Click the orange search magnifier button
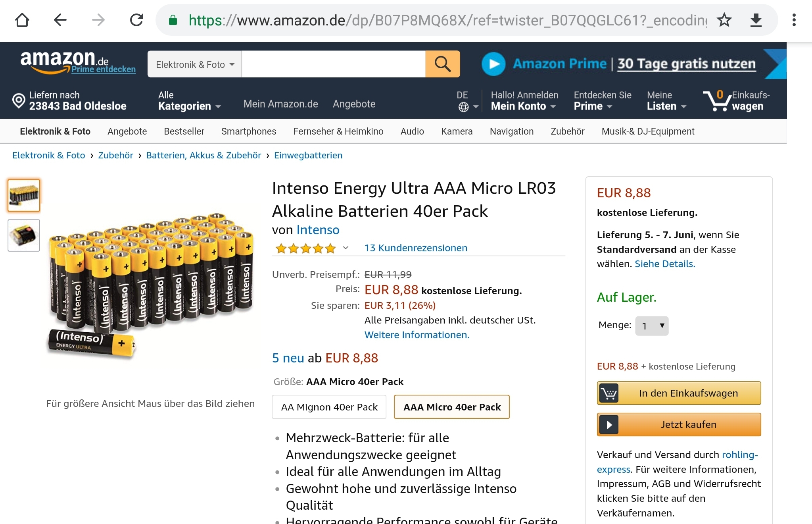Viewport: 812px width, 524px height. [x=442, y=64]
